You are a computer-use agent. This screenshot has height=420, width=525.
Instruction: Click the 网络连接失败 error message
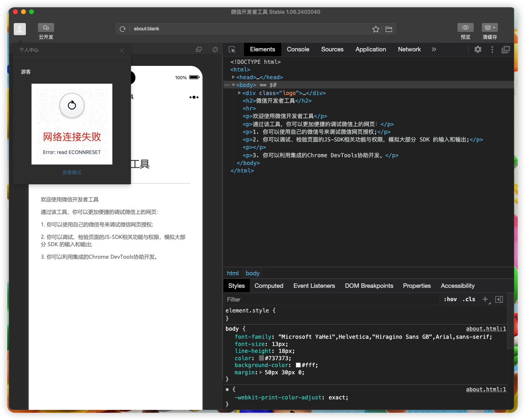pos(72,137)
